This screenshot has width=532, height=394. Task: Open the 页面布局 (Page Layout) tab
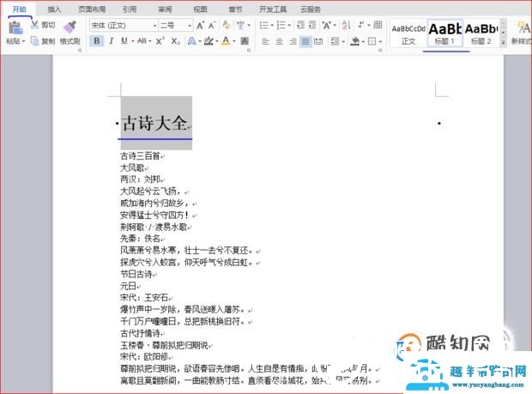click(x=92, y=9)
